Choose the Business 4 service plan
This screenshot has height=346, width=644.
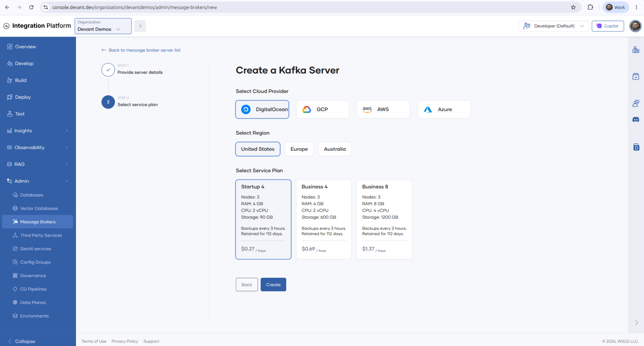coord(324,219)
